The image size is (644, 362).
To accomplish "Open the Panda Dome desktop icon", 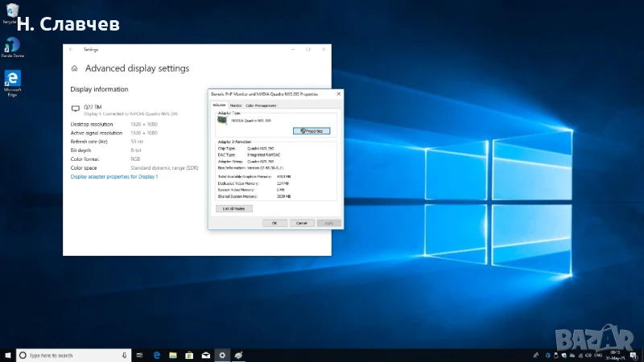I will coord(12,46).
